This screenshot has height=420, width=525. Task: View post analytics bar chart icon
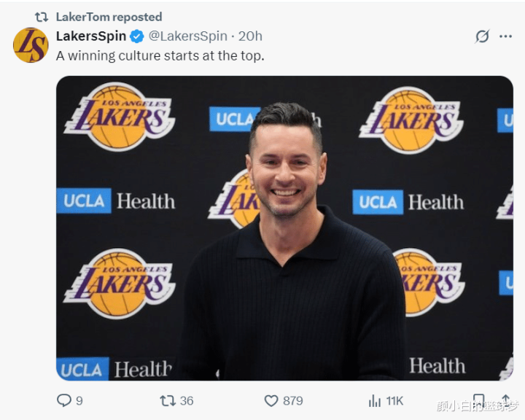tap(375, 400)
